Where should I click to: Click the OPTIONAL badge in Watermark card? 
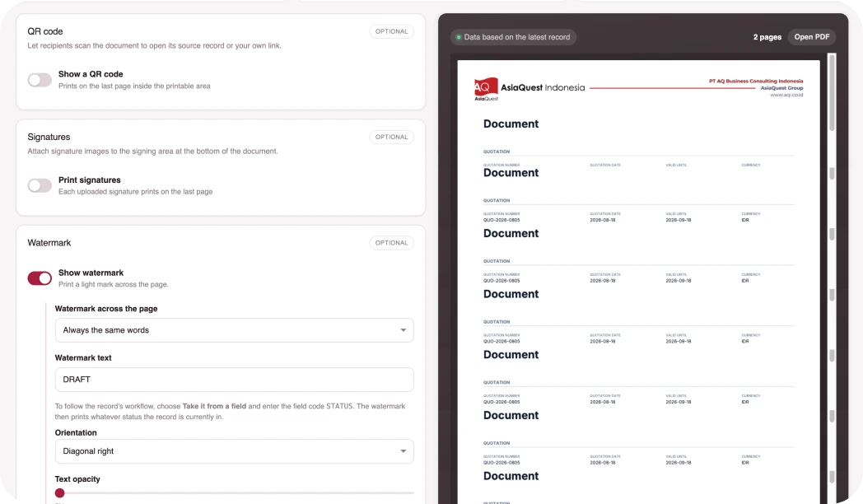(391, 243)
